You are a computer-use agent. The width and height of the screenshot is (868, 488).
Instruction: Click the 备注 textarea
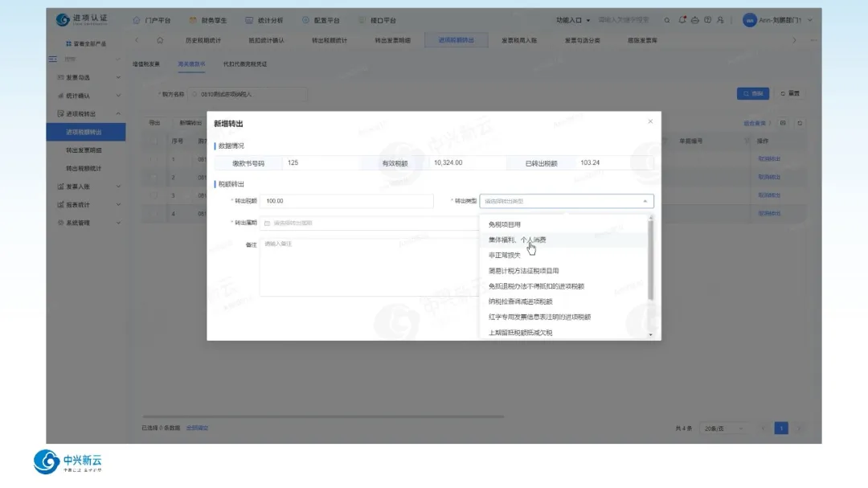click(x=369, y=268)
